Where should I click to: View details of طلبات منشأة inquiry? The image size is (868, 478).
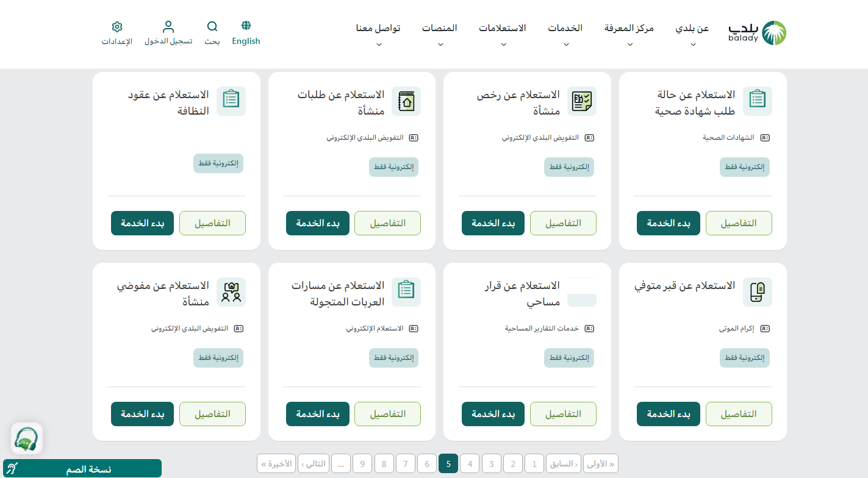387,223
